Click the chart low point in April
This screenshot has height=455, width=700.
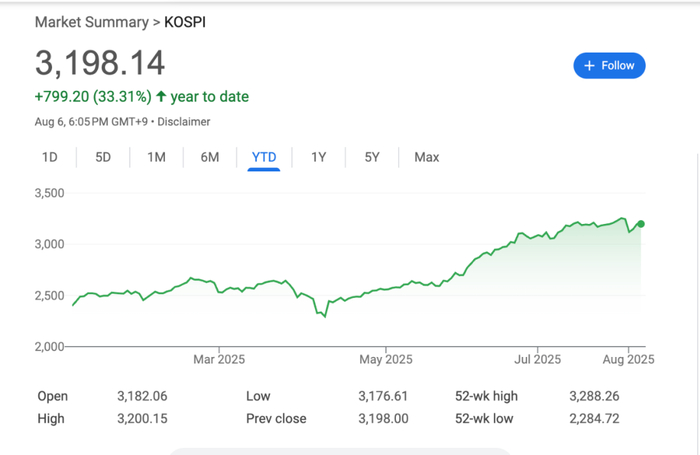pyautogui.click(x=323, y=316)
